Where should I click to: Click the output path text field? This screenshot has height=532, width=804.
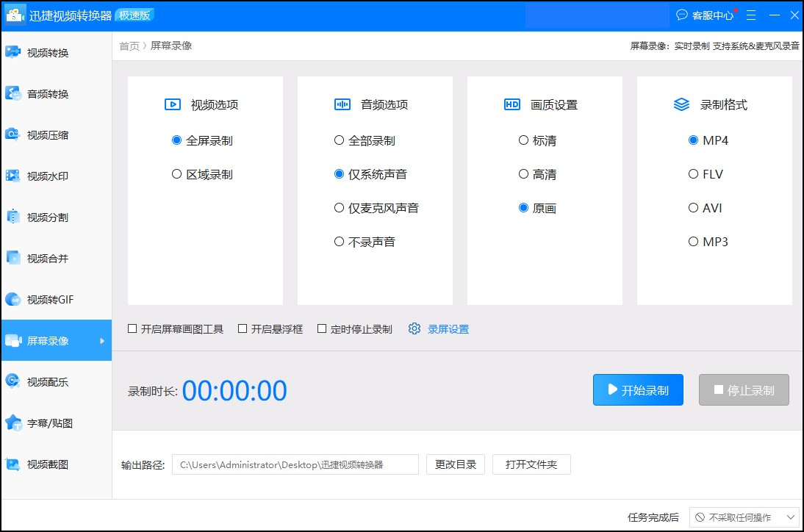pos(295,464)
